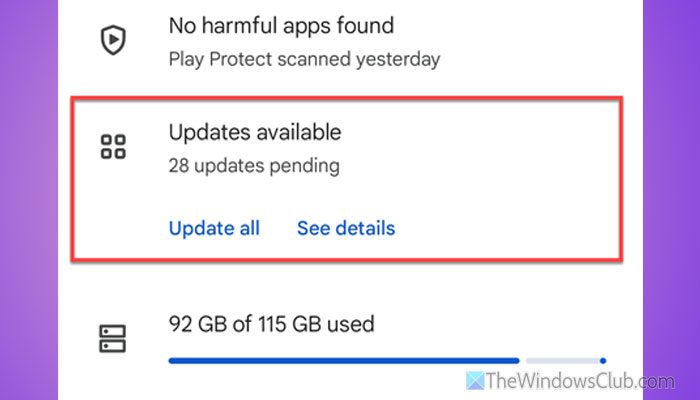
Task: Click blank area right of Updates available
Action: [480, 132]
